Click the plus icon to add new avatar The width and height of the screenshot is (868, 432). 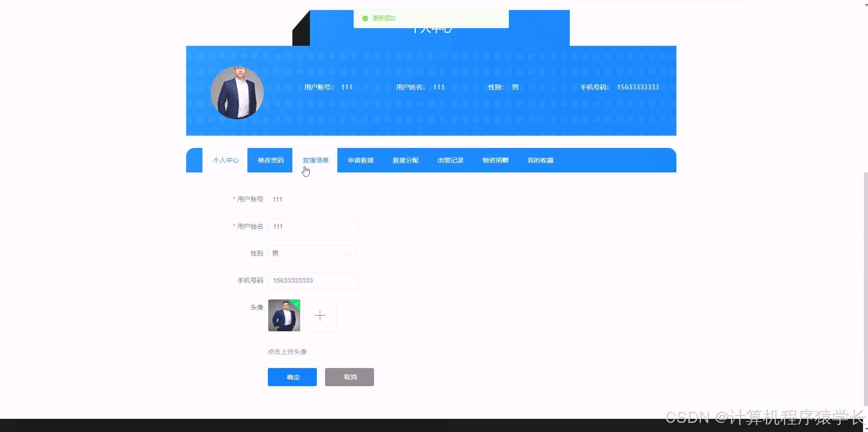(x=320, y=315)
